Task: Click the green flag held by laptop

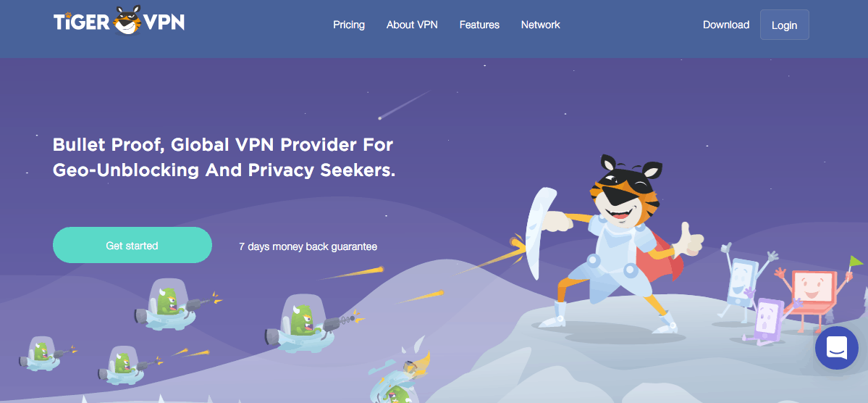Action: tap(856, 262)
